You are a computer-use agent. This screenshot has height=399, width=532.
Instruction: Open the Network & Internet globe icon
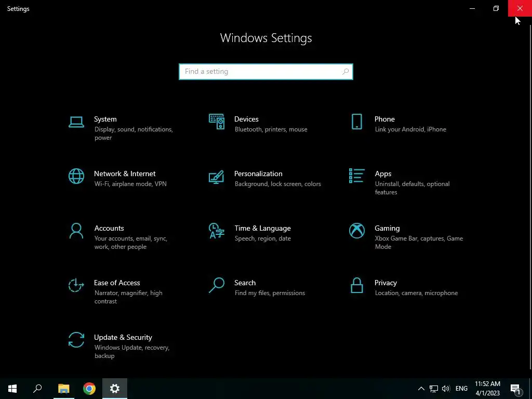[x=76, y=176]
